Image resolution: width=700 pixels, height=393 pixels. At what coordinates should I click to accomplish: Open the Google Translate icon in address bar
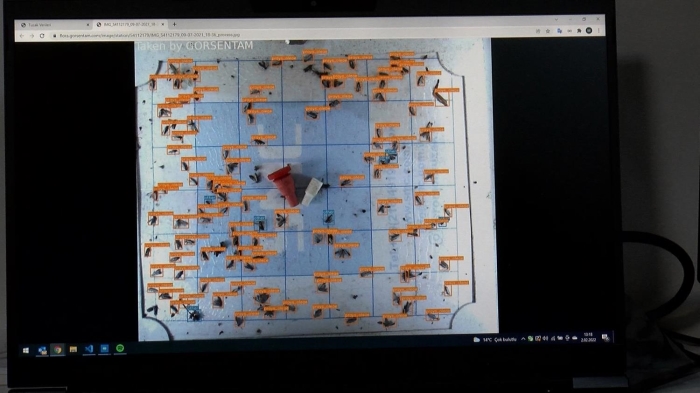(559, 31)
